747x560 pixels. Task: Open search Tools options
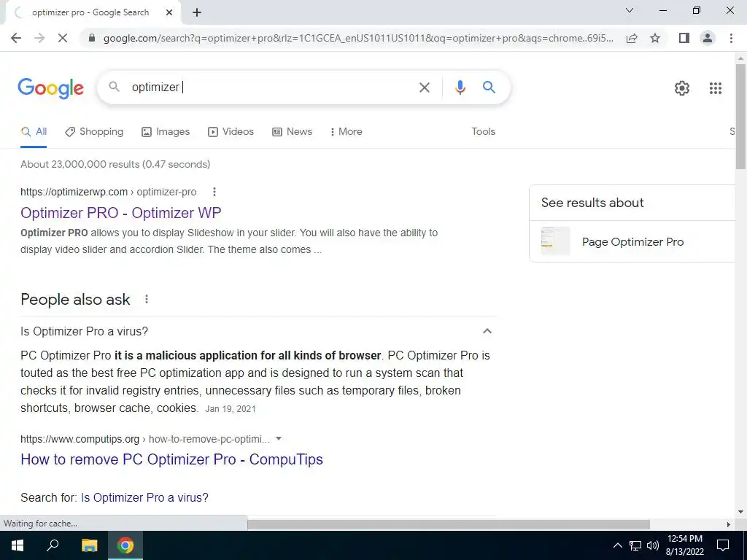(483, 131)
